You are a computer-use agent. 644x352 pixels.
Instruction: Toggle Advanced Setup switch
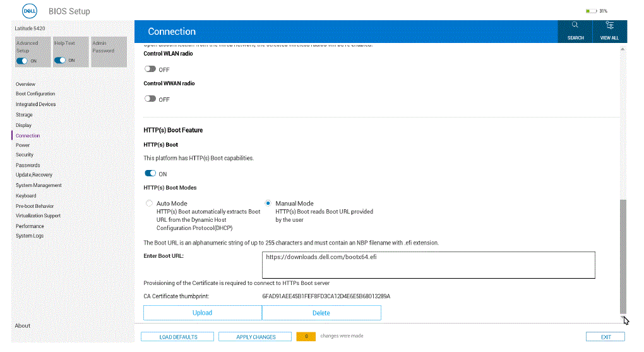tap(21, 61)
